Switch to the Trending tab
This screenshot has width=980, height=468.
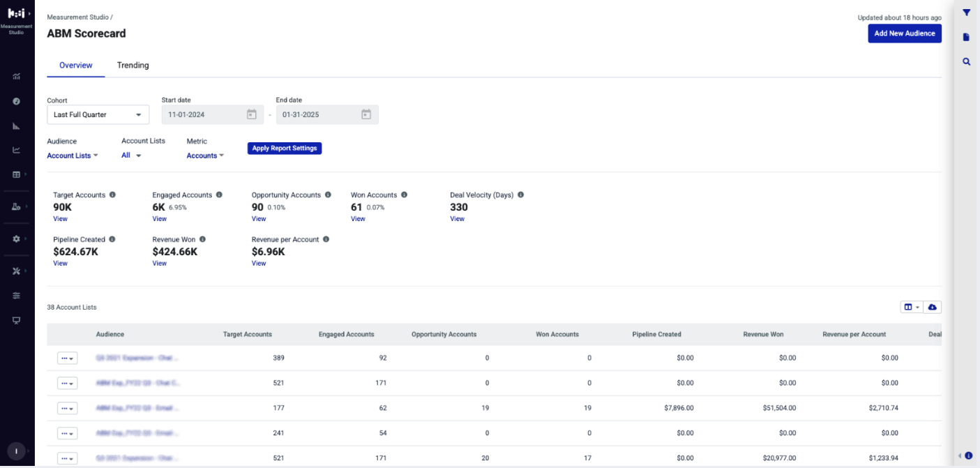(x=133, y=66)
